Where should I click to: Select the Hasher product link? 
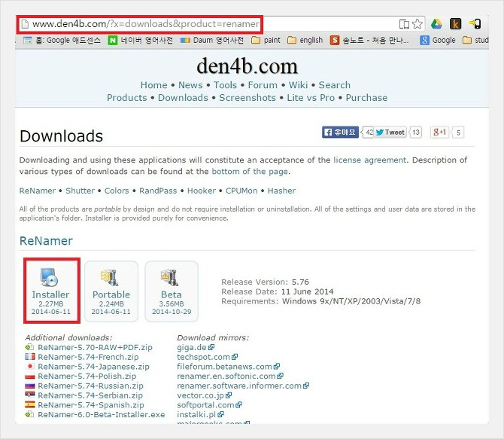(x=281, y=191)
